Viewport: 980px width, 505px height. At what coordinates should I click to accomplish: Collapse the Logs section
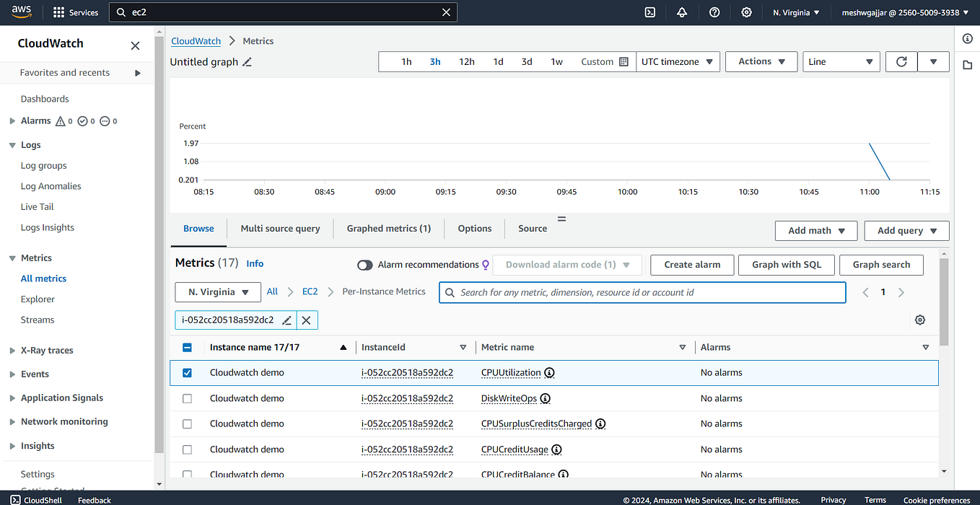coord(12,145)
